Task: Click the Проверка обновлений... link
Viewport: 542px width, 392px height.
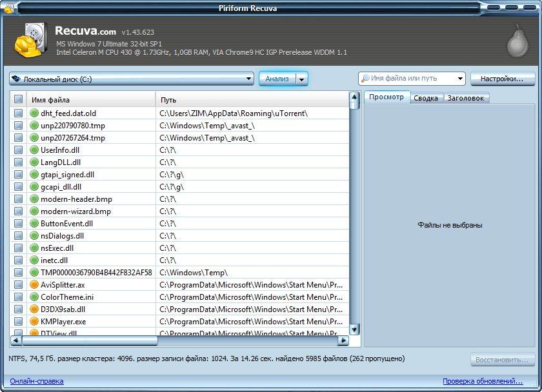Action: click(483, 381)
